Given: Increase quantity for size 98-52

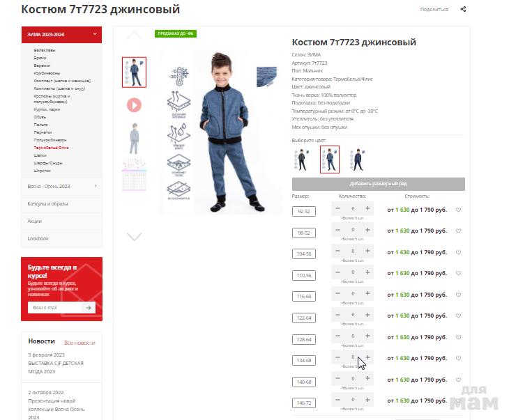Looking at the screenshot, I should (x=367, y=230).
